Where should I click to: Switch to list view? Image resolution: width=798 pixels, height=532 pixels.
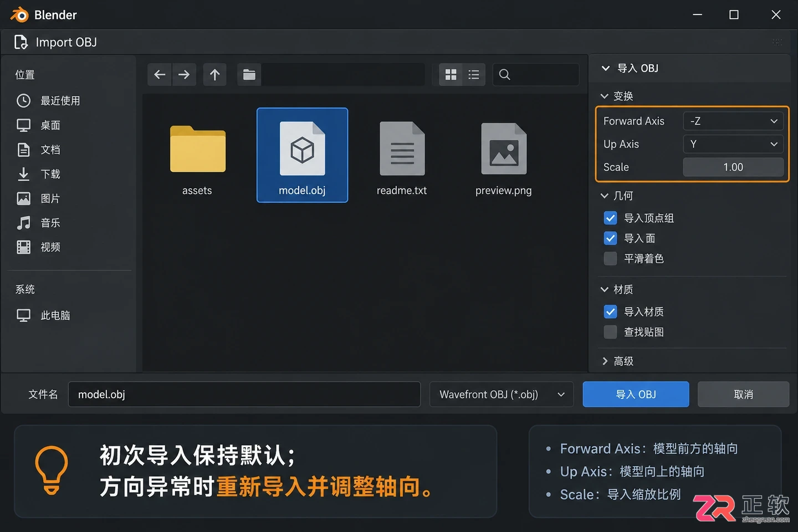click(474, 74)
